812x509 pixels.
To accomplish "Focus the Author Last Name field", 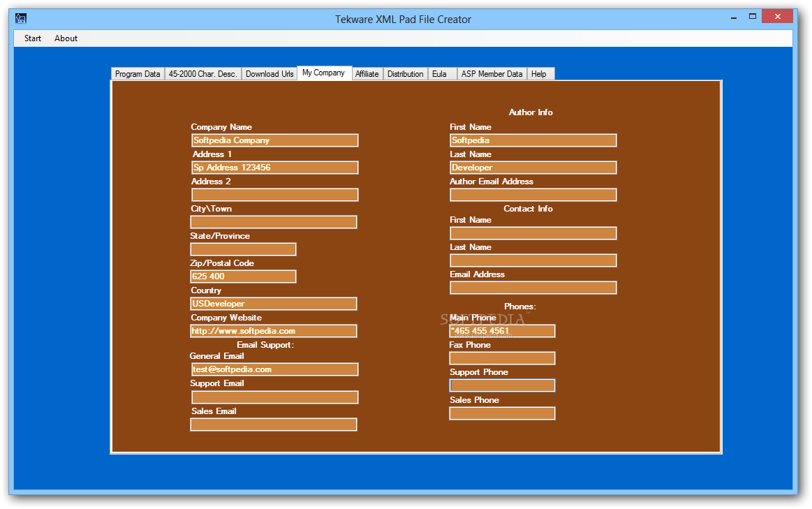I will (533, 168).
